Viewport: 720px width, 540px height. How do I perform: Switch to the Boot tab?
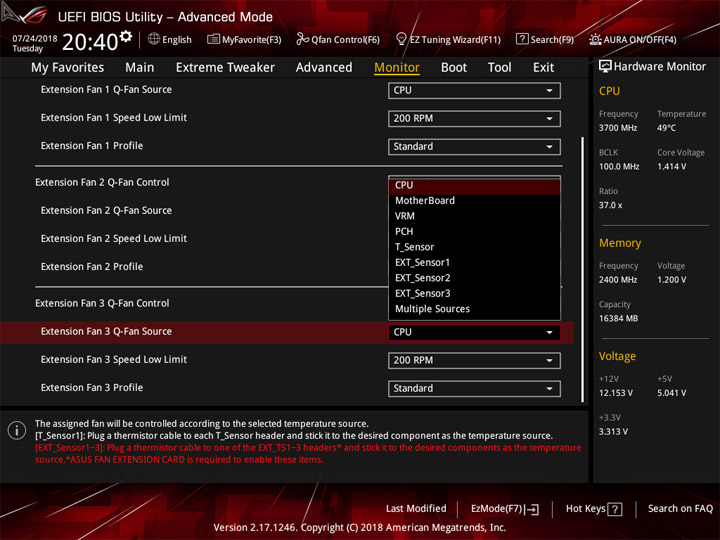point(454,68)
